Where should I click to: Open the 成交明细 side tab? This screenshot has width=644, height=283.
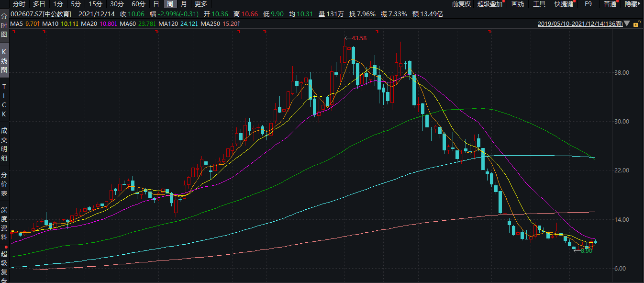click(4, 144)
